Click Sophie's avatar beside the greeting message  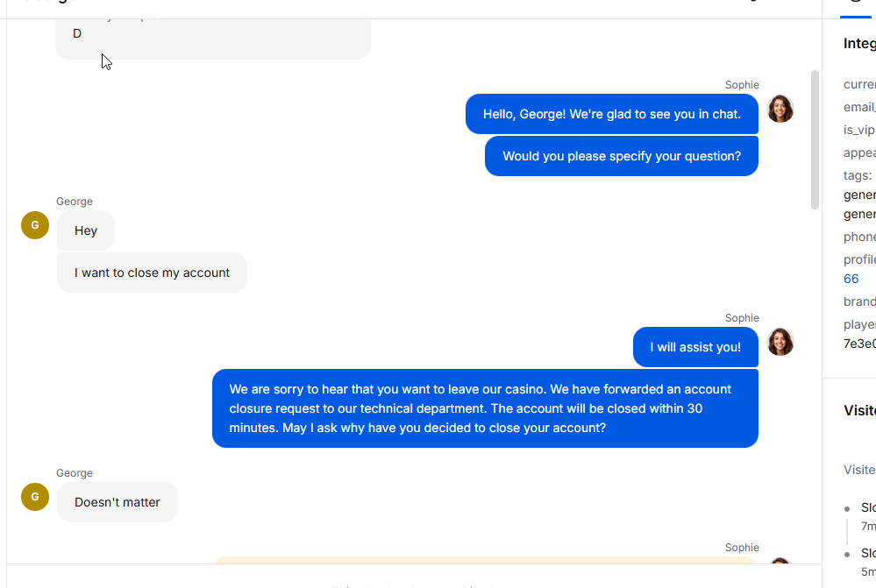(780, 109)
